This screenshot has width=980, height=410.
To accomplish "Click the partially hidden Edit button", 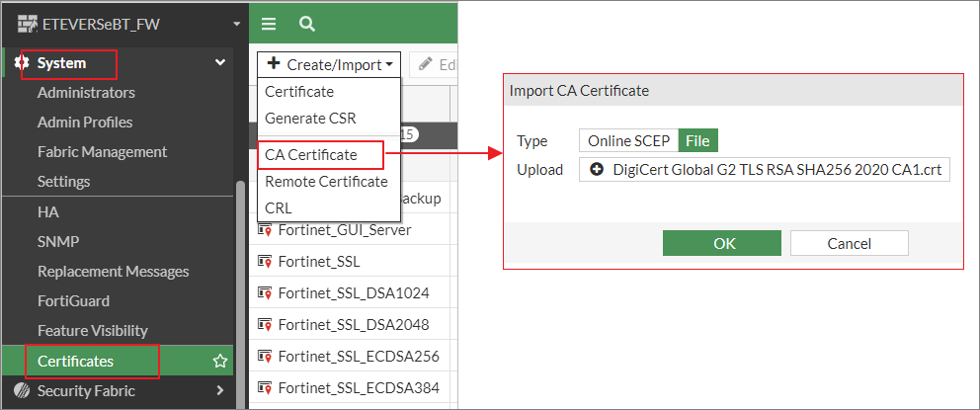I will [x=434, y=64].
